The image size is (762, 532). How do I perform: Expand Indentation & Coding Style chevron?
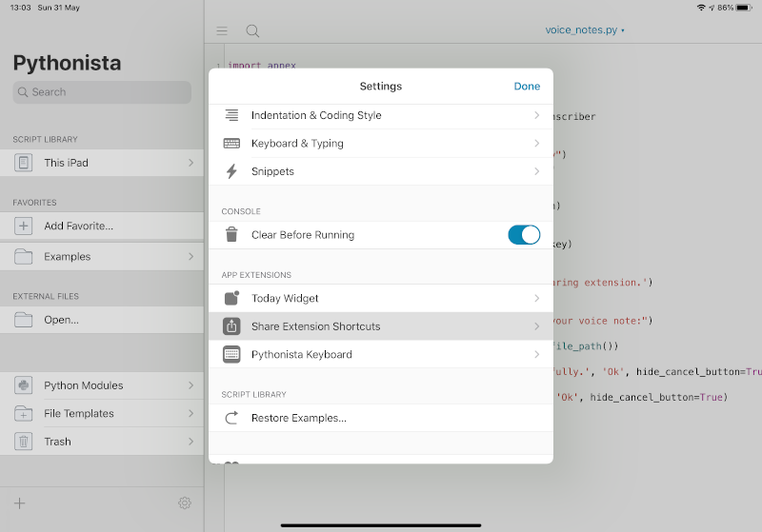click(x=536, y=115)
